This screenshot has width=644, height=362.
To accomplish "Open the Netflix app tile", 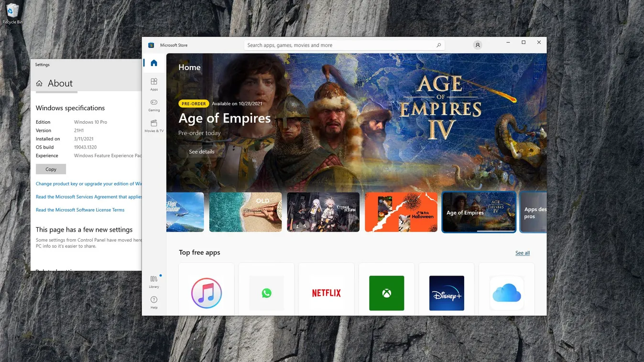I will pos(327,288).
